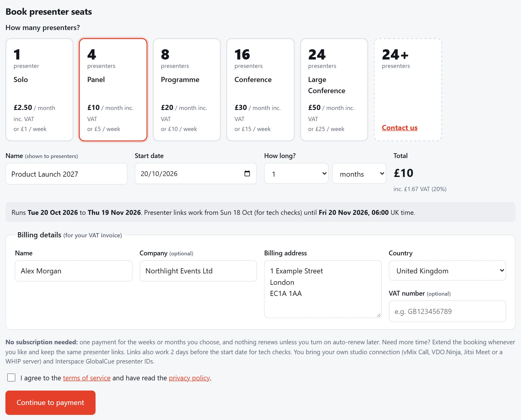Click the Company field Northlight Events Ltd
The image size is (521, 420).
point(198,271)
